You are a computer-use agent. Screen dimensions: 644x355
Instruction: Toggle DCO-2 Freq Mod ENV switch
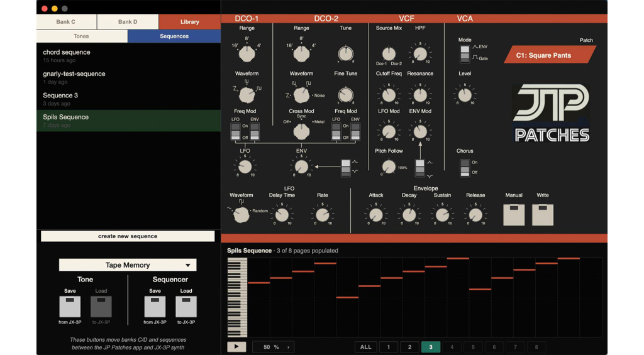coord(355,132)
